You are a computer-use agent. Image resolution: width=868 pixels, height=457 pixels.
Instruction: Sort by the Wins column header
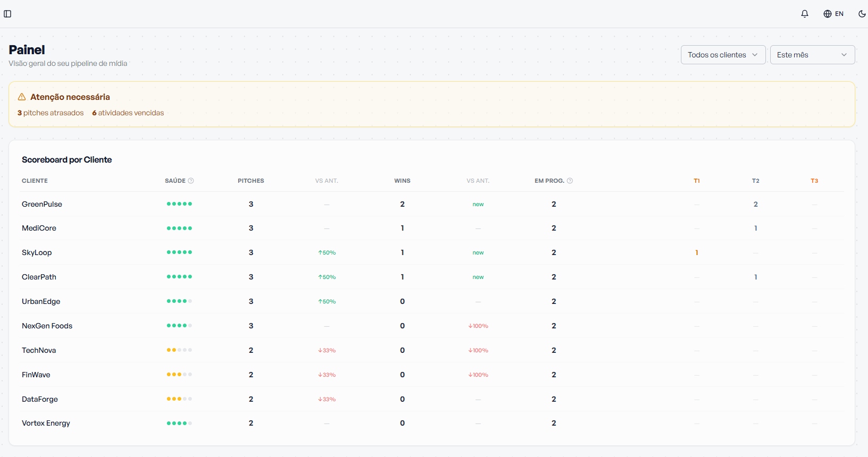point(402,181)
